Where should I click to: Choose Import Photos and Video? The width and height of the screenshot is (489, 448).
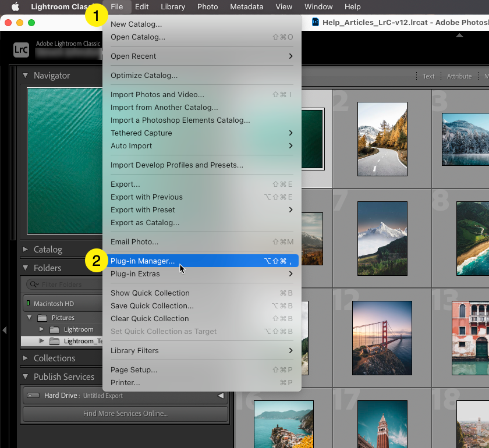[x=202, y=94]
